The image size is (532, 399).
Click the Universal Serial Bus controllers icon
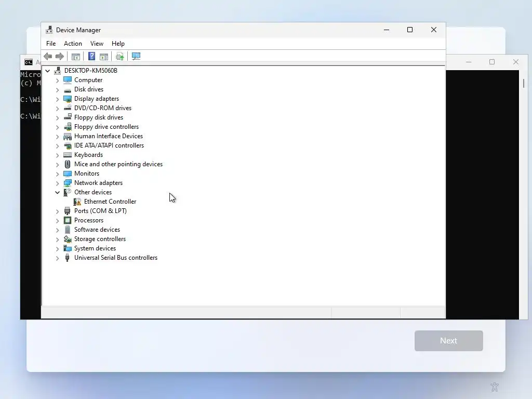click(68, 258)
